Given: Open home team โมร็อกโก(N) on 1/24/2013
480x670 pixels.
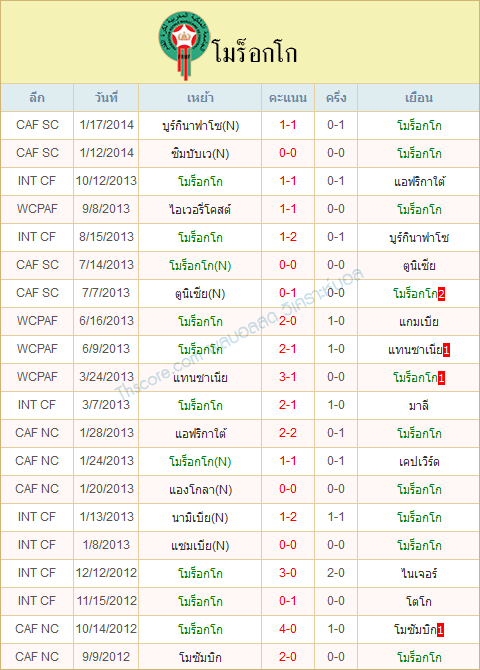Looking at the screenshot, I should pyautogui.click(x=200, y=461).
